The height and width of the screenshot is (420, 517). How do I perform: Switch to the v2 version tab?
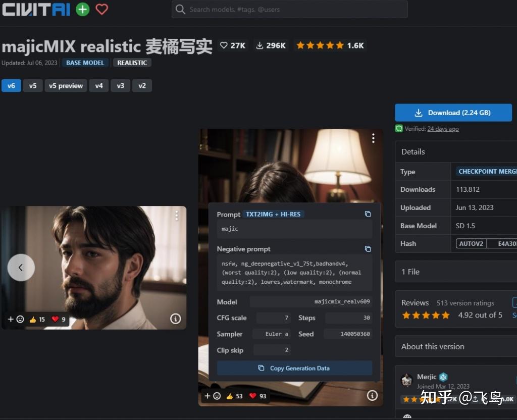pos(142,85)
